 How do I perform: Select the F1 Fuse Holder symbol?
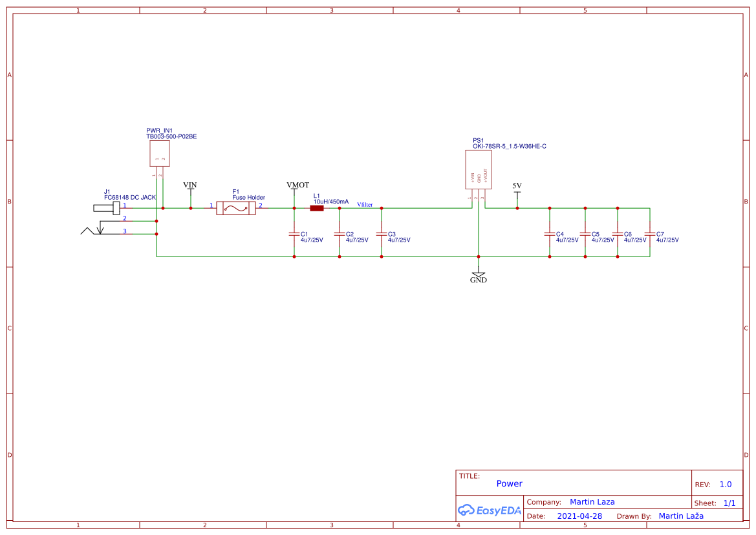[x=236, y=208]
